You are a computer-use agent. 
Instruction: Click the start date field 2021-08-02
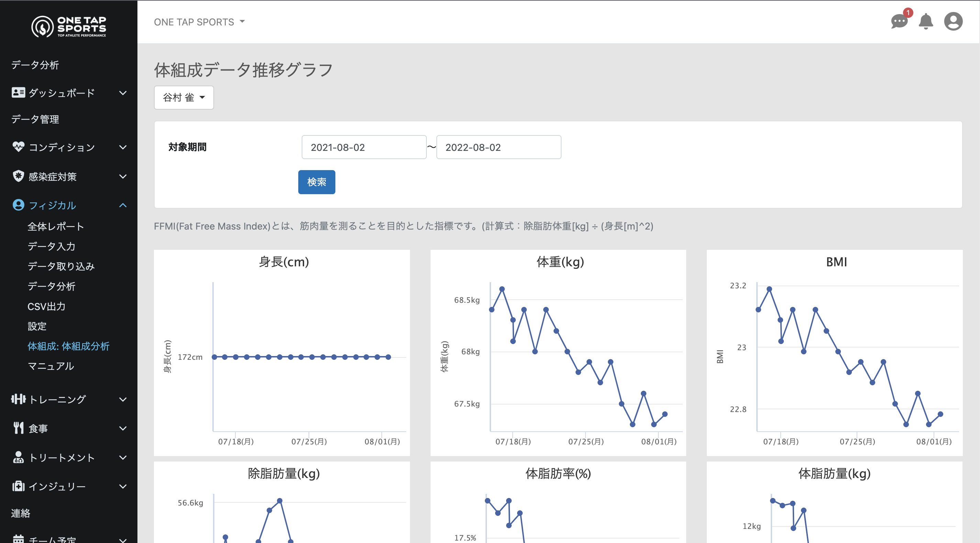point(364,147)
